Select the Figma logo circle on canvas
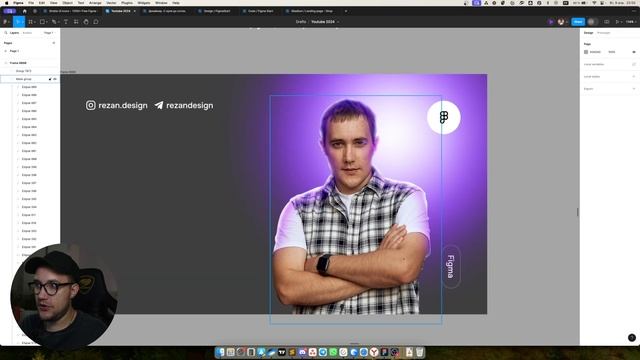640x360 pixels. click(x=444, y=117)
